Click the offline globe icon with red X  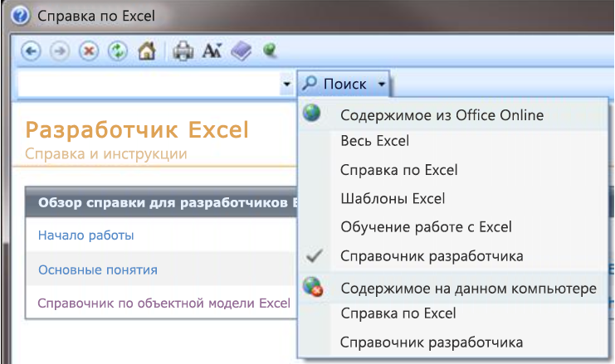(x=313, y=286)
